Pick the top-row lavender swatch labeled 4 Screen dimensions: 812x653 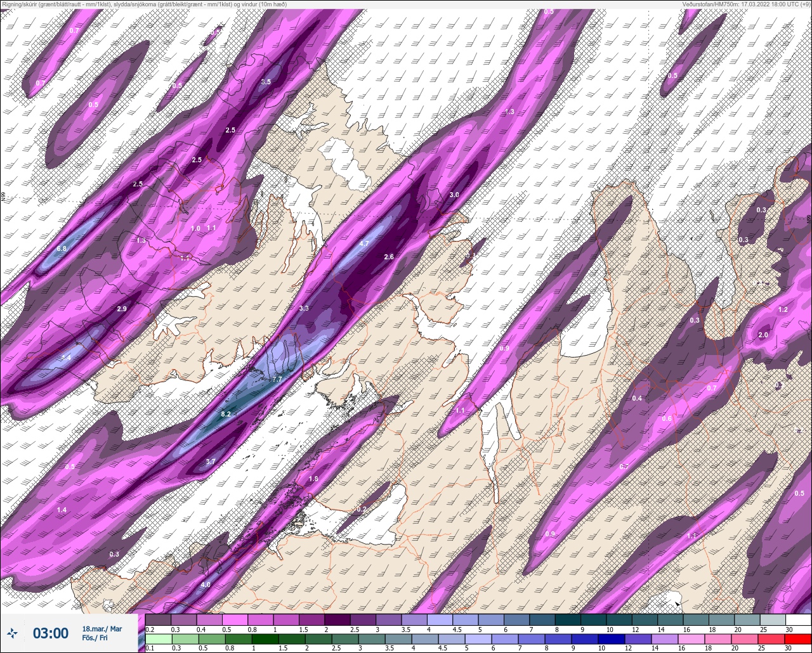440,619
